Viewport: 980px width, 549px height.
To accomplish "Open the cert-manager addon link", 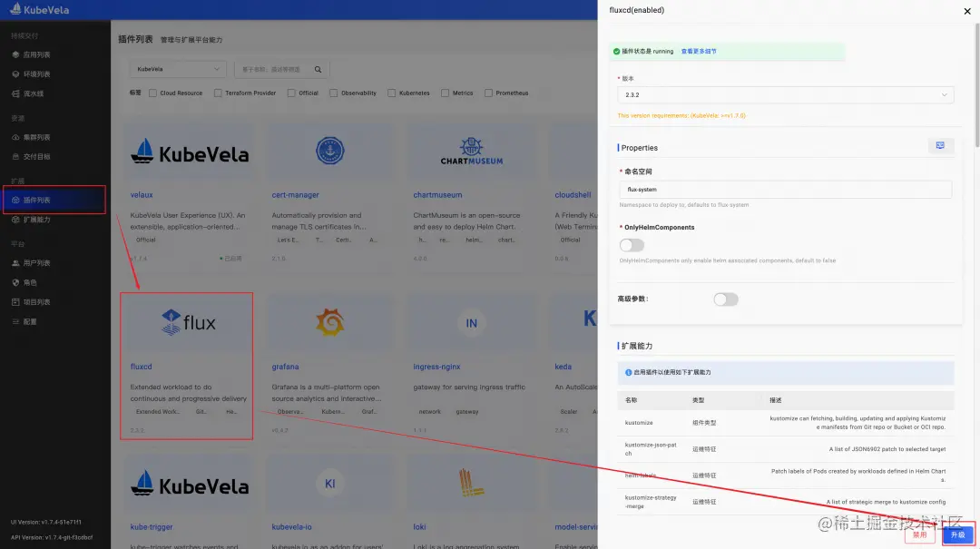I will tap(295, 195).
